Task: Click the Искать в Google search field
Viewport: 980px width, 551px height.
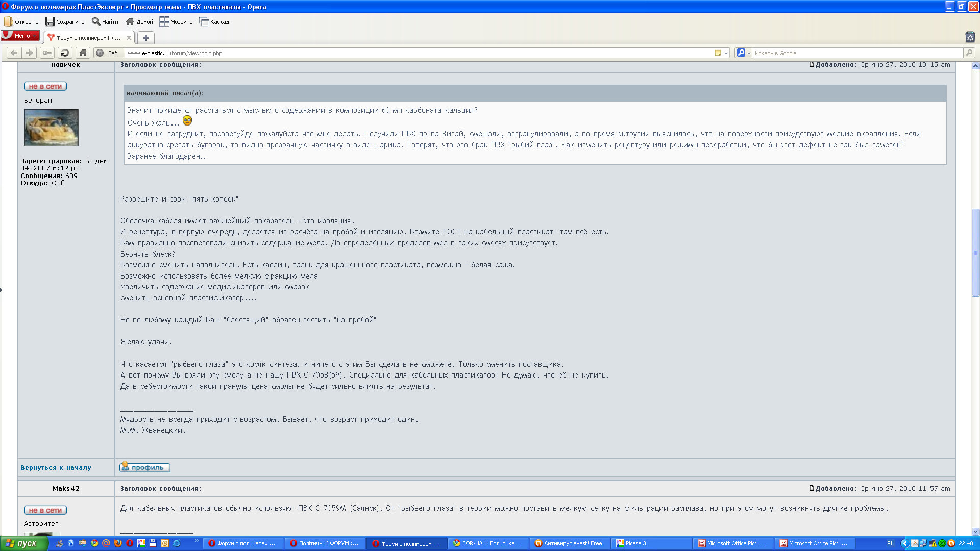Action: pyautogui.click(x=857, y=53)
